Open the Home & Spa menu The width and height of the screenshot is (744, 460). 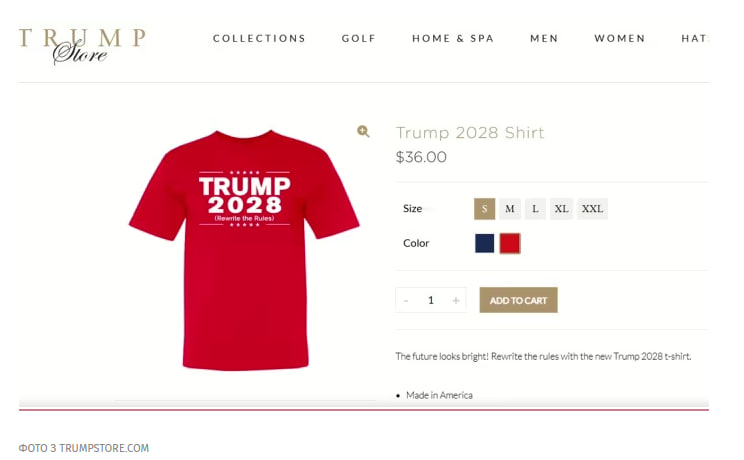[453, 39]
